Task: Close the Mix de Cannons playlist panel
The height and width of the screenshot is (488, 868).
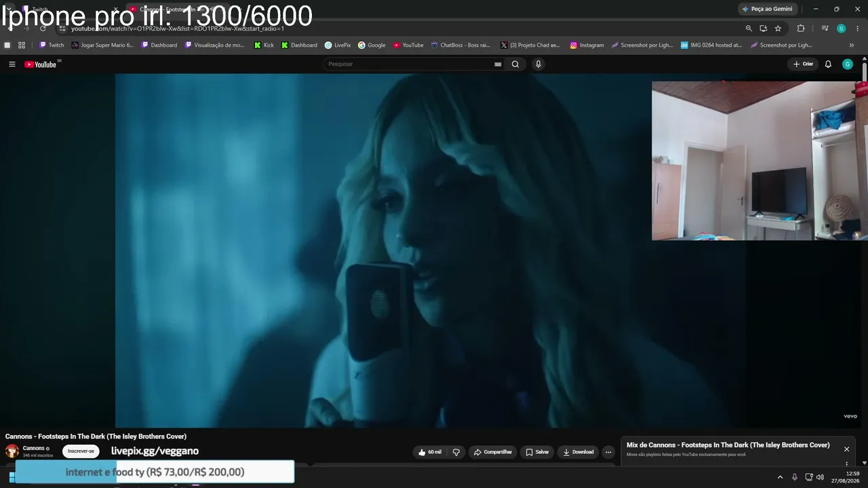Action: click(x=846, y=449)
